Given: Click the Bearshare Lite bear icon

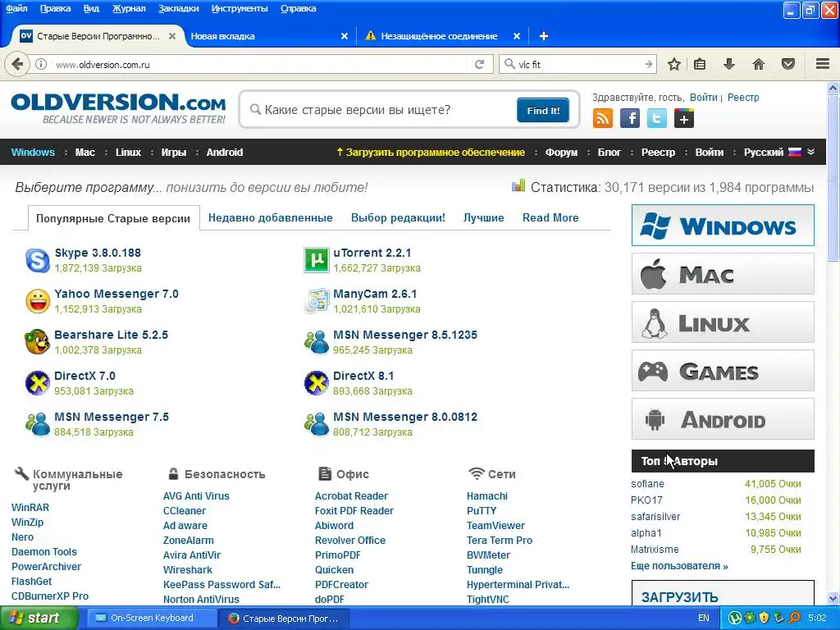Looking at the screenshot, I should pos(38,342).
